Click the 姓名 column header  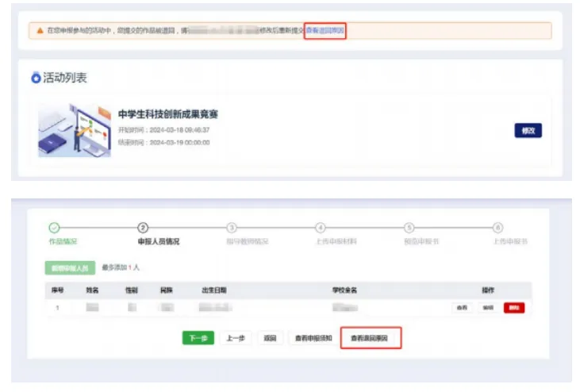coord(92,290)
